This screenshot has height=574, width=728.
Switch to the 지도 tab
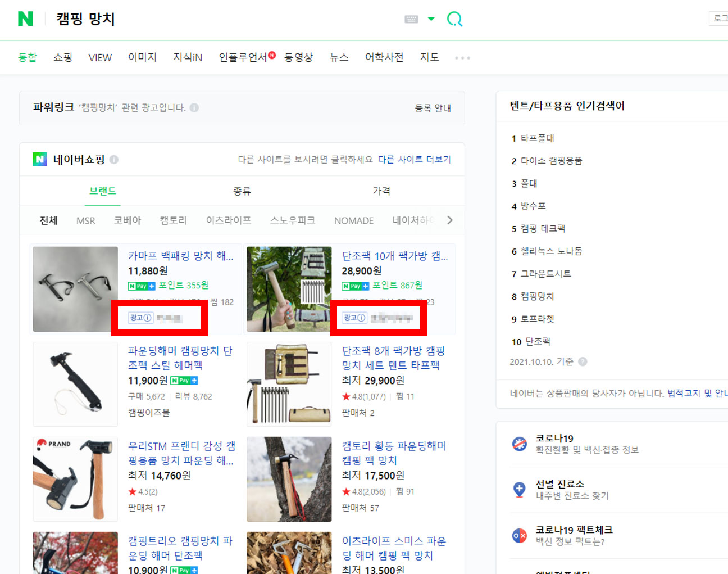point(430,57)
